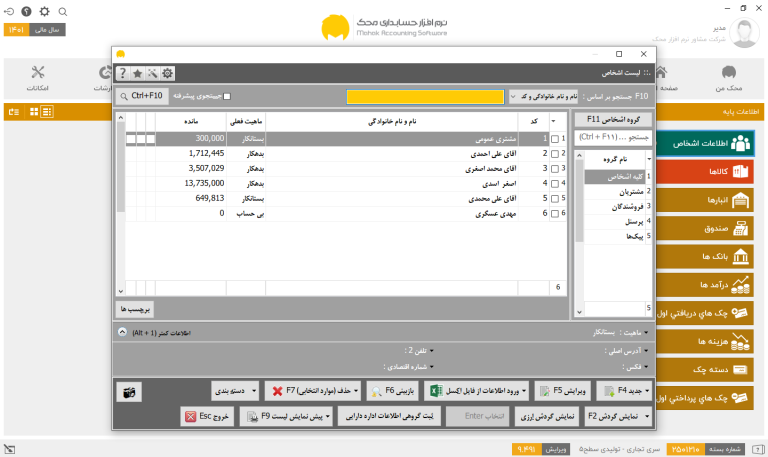Open the بانک ها sidebar menu item
Screen dimensions: 768x457
pos(704,256)
